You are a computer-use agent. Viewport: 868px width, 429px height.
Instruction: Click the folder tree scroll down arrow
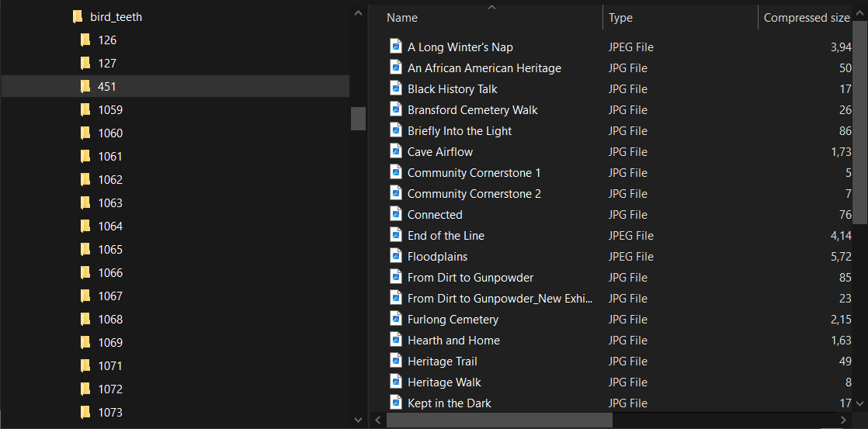359,420
